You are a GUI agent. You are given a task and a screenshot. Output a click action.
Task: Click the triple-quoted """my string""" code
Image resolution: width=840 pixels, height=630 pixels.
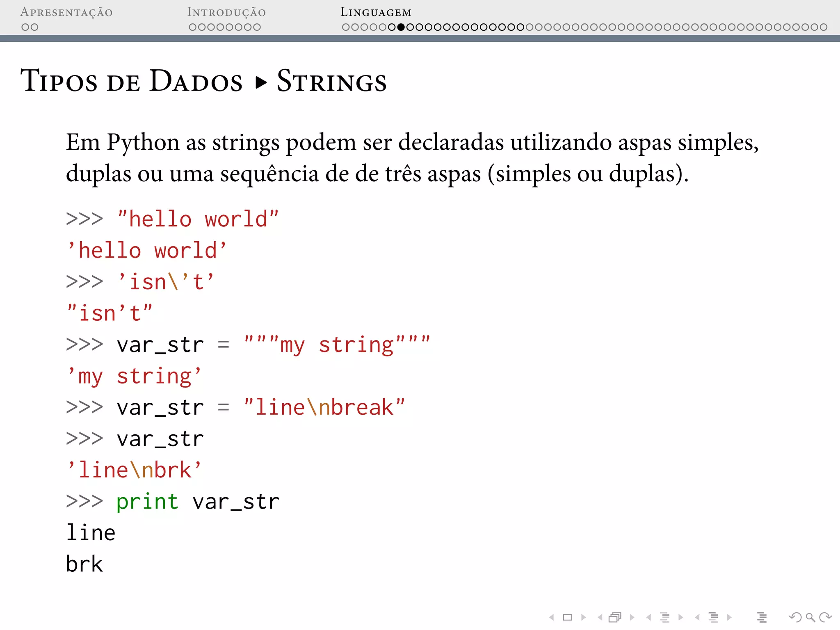[x=337, y=345]
